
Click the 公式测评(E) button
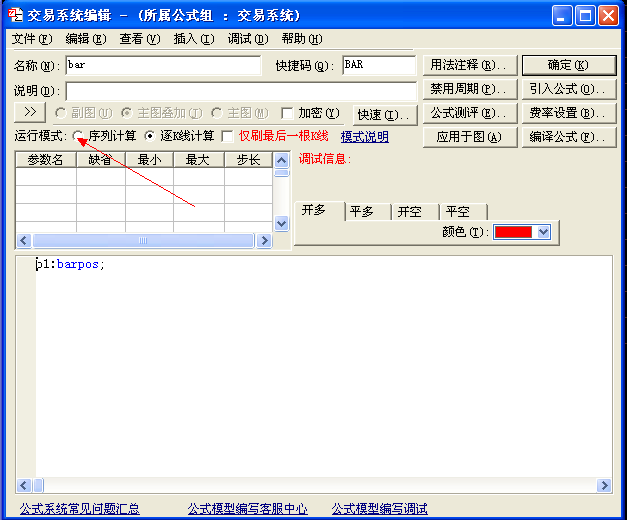click(470, 113)
